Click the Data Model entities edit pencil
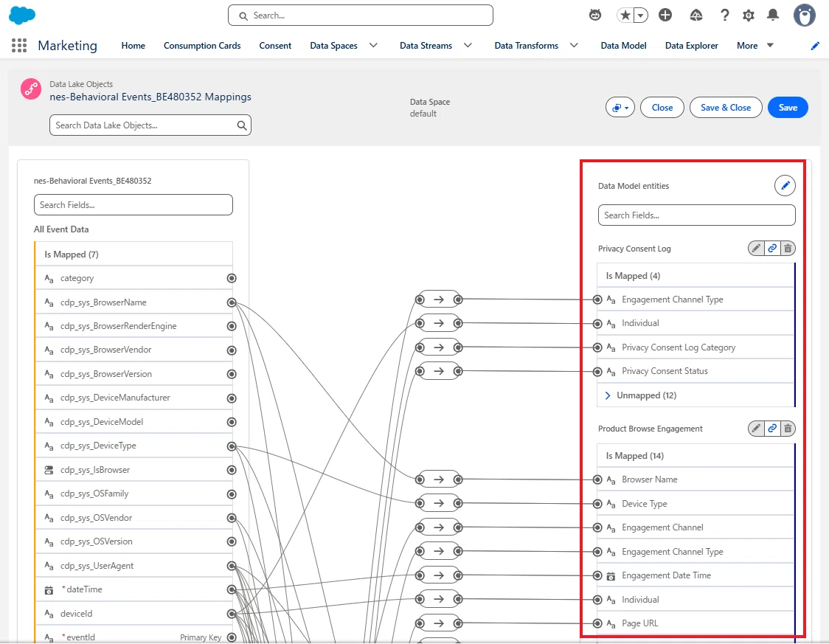 click(x=785, y=186)
